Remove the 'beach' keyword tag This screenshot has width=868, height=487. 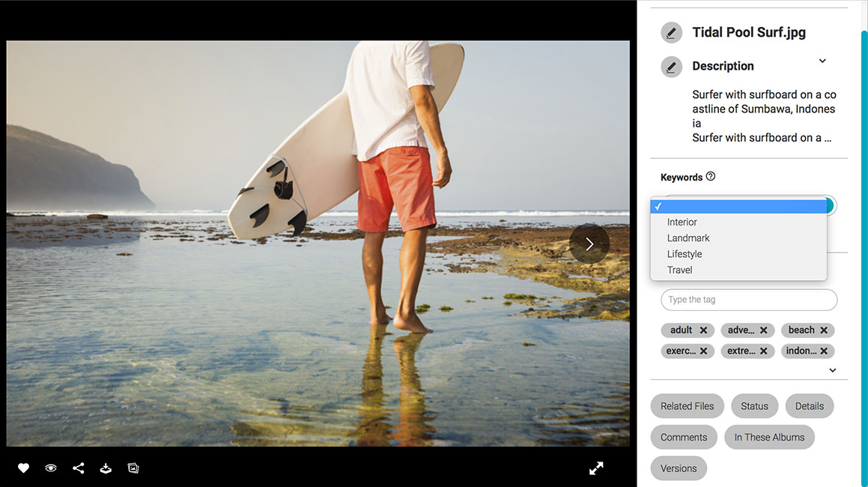(x=825, y=330)
